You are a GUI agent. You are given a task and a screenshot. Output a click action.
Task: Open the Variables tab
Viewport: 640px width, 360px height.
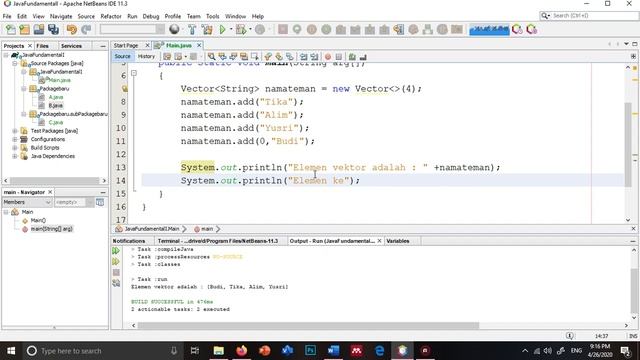pos(398,241)
